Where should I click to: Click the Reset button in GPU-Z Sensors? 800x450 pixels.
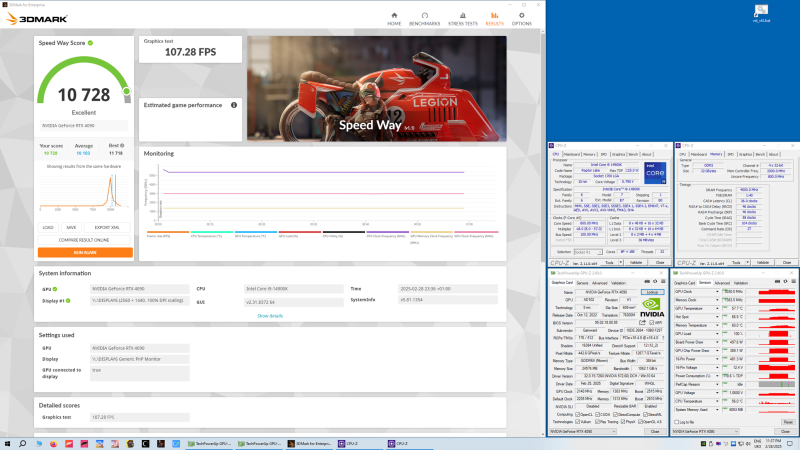[x=788, y=422]
